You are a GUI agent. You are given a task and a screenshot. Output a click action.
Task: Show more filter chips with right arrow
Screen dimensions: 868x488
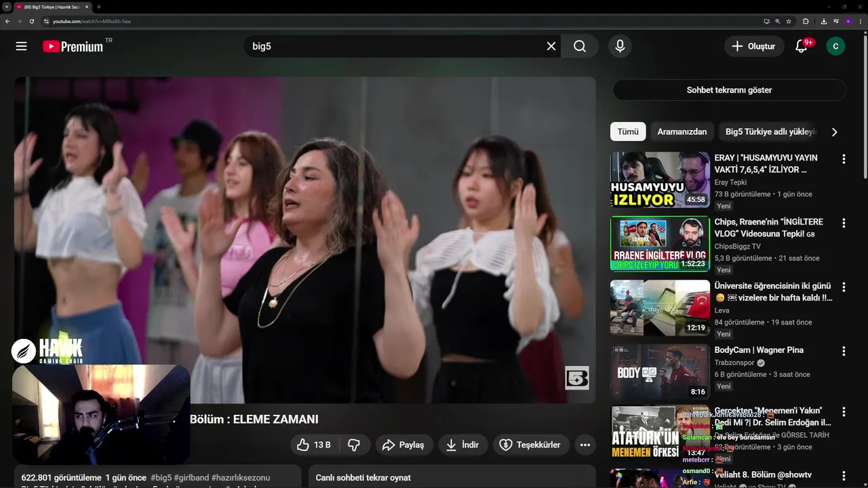pos(834,131)
